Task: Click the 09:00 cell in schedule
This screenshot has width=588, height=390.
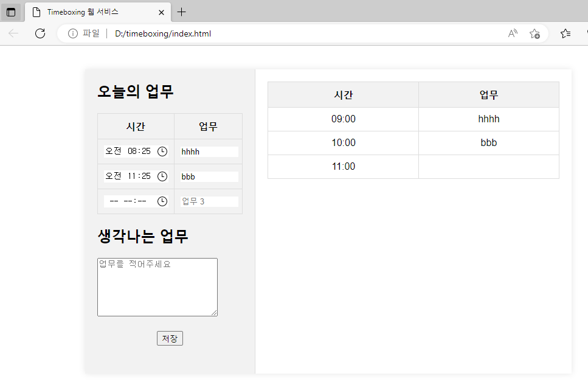Action: [343, 119]
